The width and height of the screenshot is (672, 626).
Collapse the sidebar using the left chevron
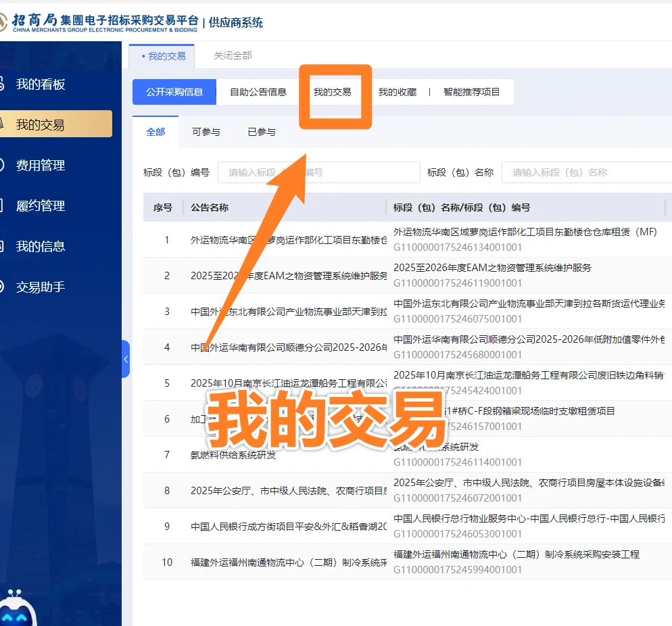pos(127,359)
